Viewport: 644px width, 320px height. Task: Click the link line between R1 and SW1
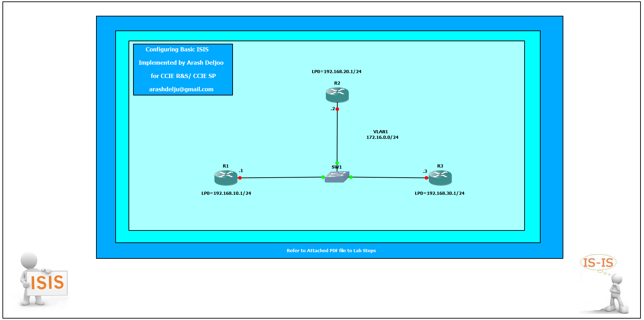[x=281, y=178]
